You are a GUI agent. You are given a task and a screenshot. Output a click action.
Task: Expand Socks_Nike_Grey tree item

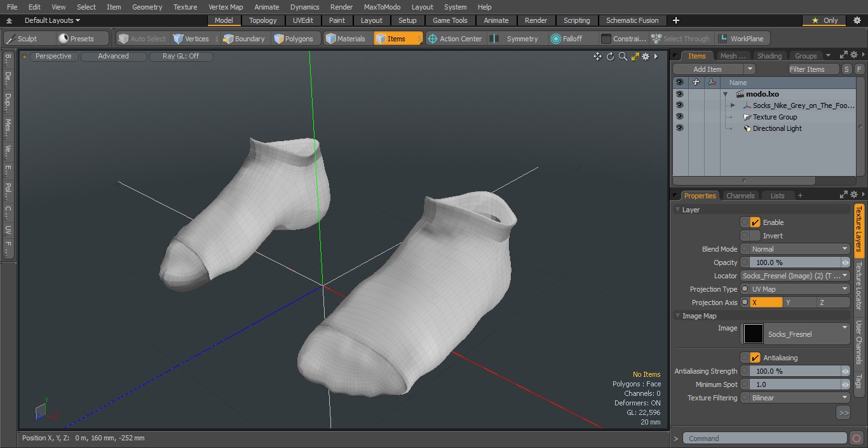(733, 105)
